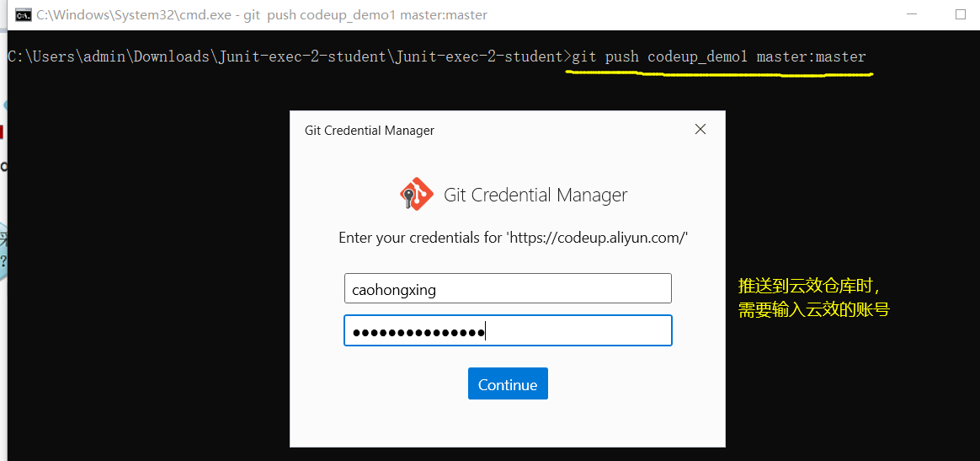Click the codeup.aliyun.com URL in prompt

click(x=597, y=238)
